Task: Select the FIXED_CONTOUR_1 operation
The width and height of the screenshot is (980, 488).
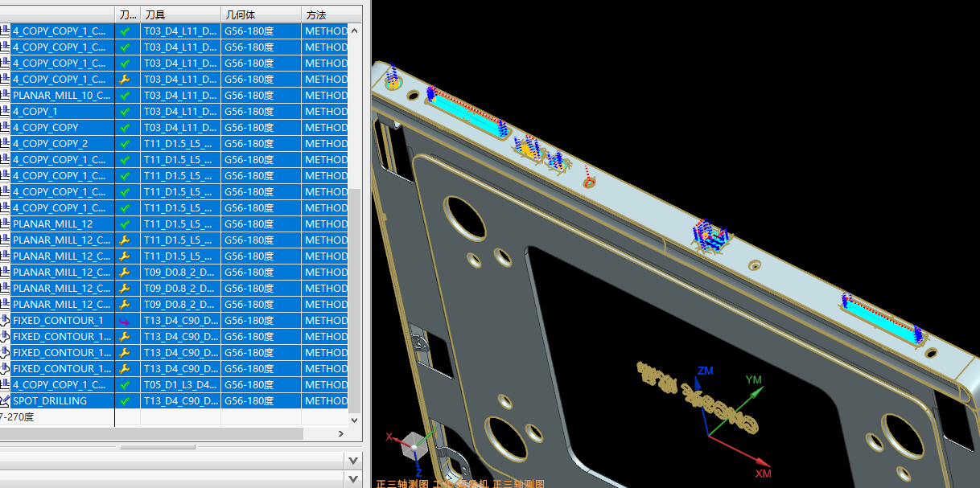Action: tap(58, 320)
